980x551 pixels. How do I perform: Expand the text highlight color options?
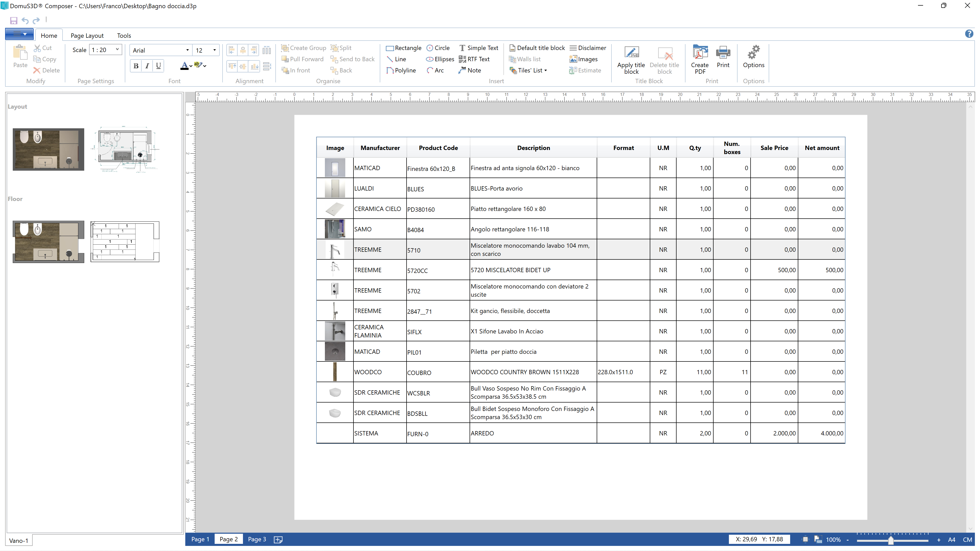(205, 66)
